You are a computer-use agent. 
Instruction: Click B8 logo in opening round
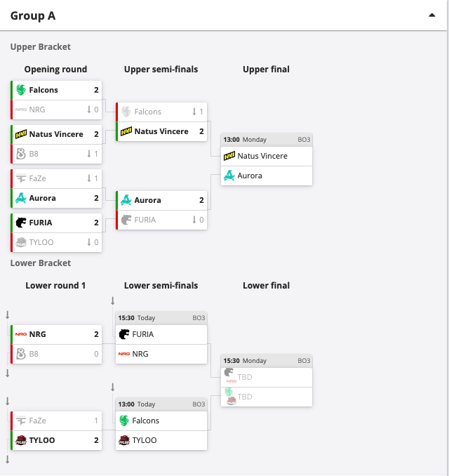[21, 154]
